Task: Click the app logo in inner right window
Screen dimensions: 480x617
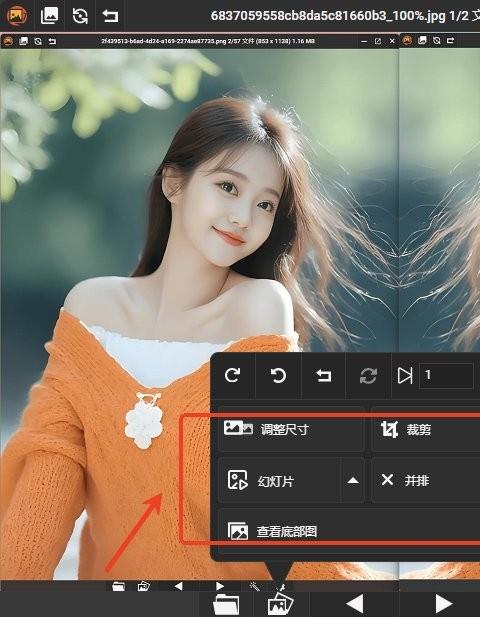Action: (407, 41)
